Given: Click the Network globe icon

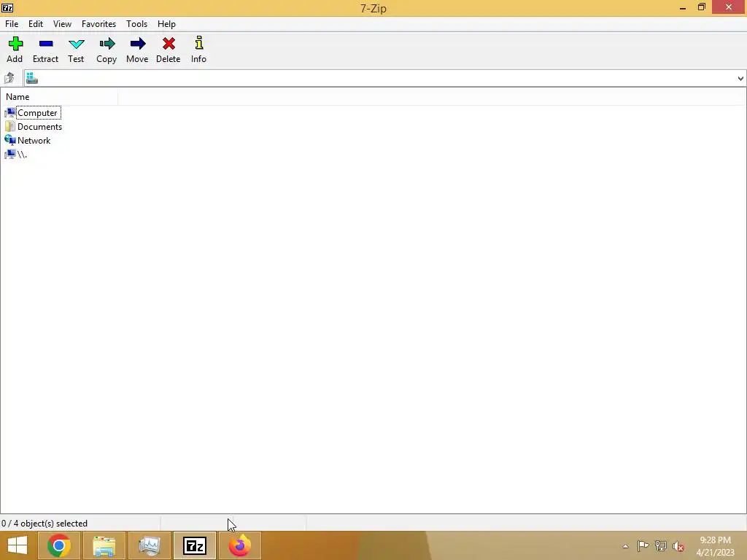Looking at the screenshot, I should click(x=10, y=141).
